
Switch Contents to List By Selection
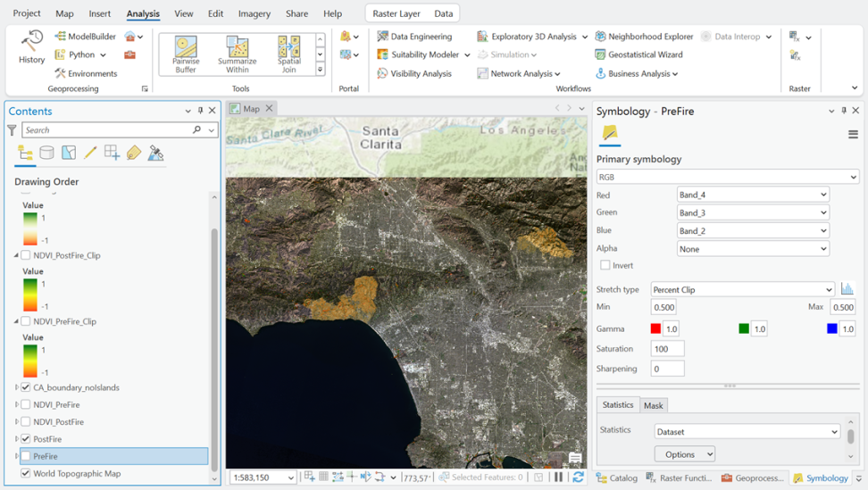point(69,154)
